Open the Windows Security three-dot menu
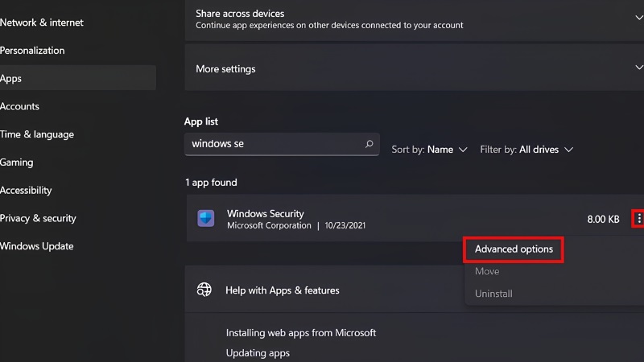Screen dimensions: 644x362 [638, 219]
